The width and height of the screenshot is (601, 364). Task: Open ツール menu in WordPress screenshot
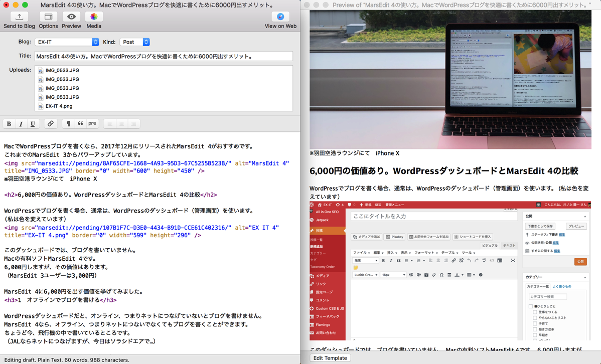(468, 253)
